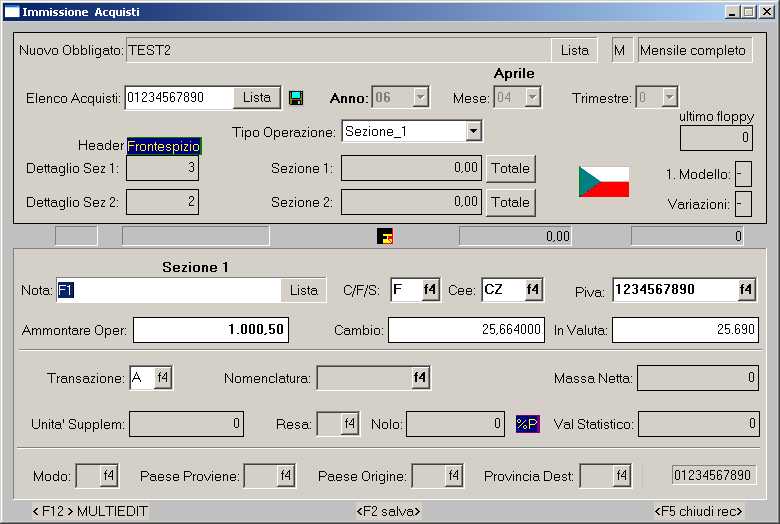Open the Trimestre dropdown
The image size is (780, 524).
670,97
